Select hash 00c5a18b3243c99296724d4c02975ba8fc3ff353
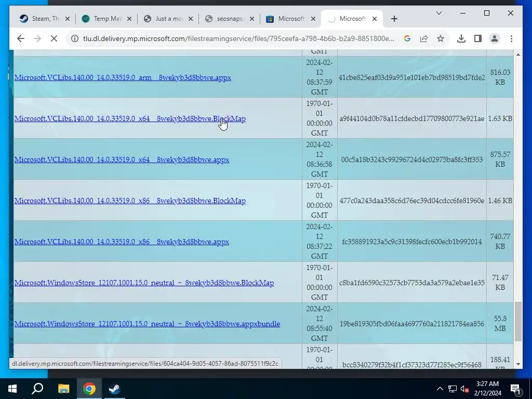 (411, 159)
